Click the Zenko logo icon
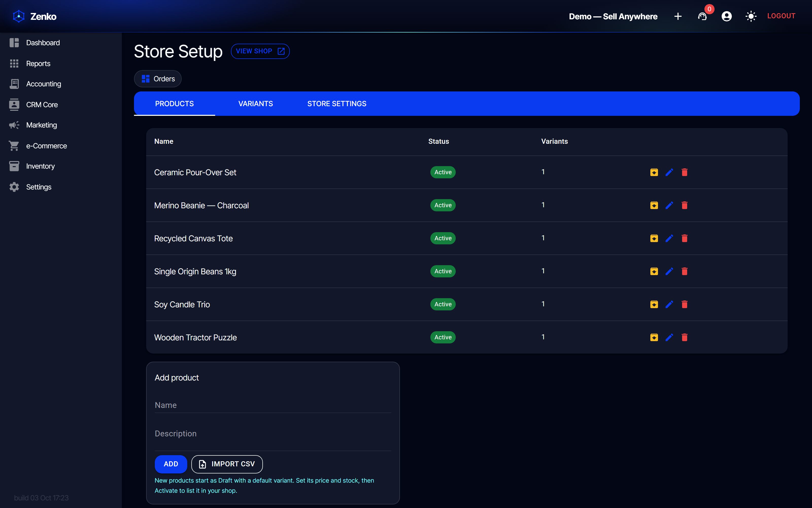 pos(19,16)
